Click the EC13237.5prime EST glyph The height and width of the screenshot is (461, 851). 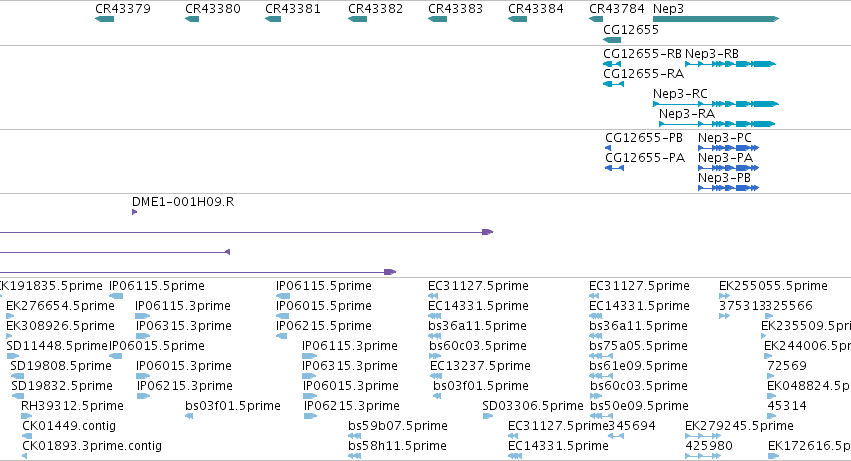pos(435,376)
